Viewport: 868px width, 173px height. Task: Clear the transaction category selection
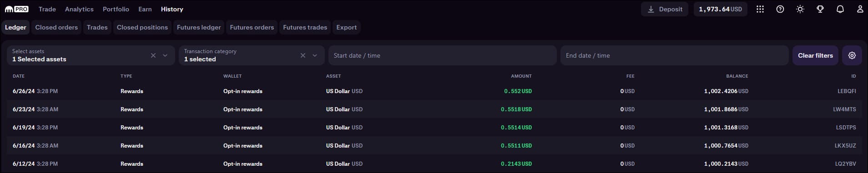point(303,55)
